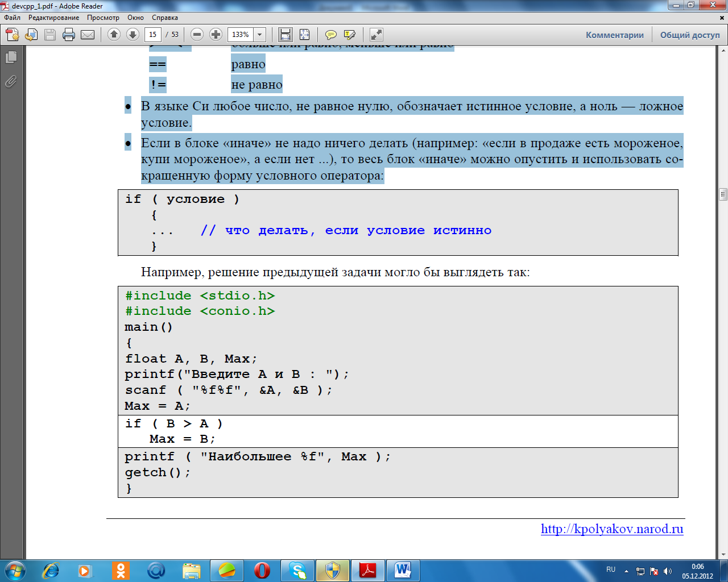The width and height of the screenshot is (728, 582).
Task: Toggle fit-to-width scrolling mode
Action: (x=286, y=35)
